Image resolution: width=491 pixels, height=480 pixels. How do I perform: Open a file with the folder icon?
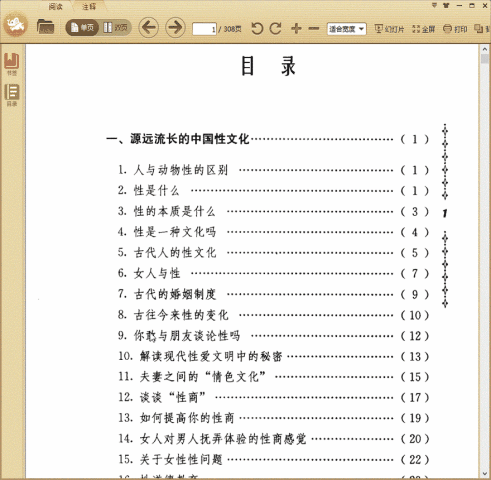45,27
